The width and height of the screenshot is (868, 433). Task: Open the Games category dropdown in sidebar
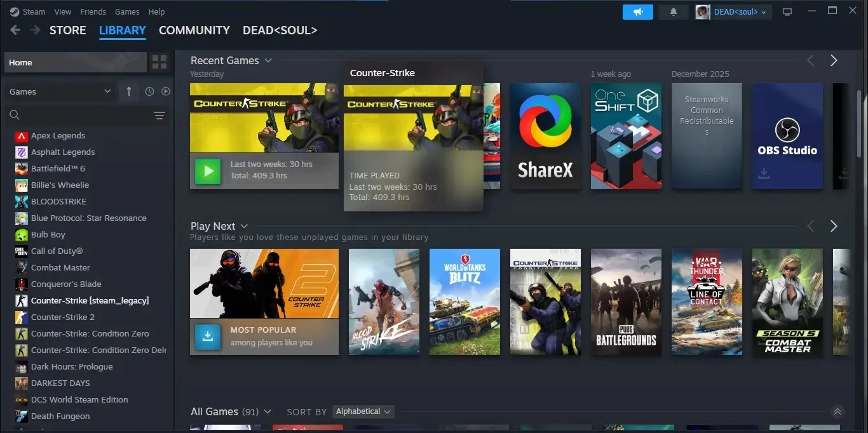click(x=60, y=91)
